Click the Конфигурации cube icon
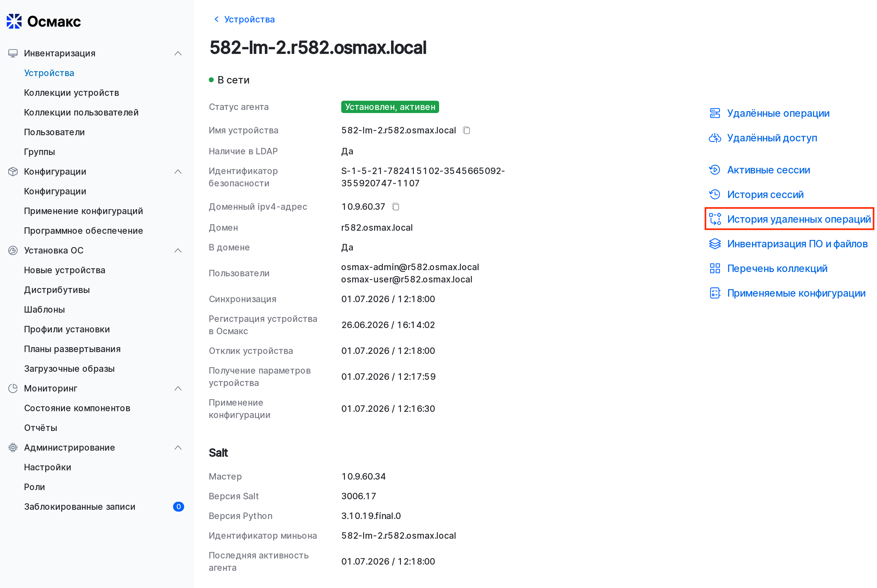877x588 pixels. 13,171
